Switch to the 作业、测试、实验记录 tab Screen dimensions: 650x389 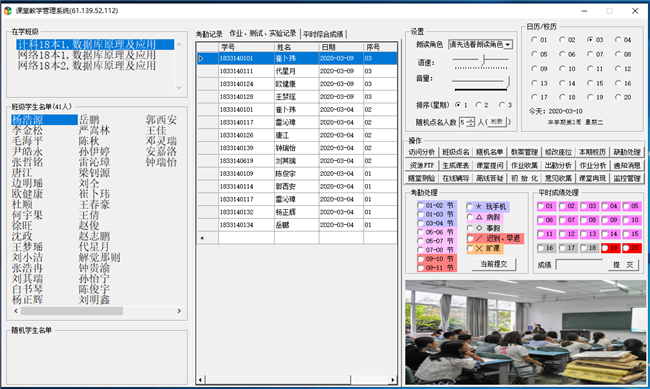[263, 33]
